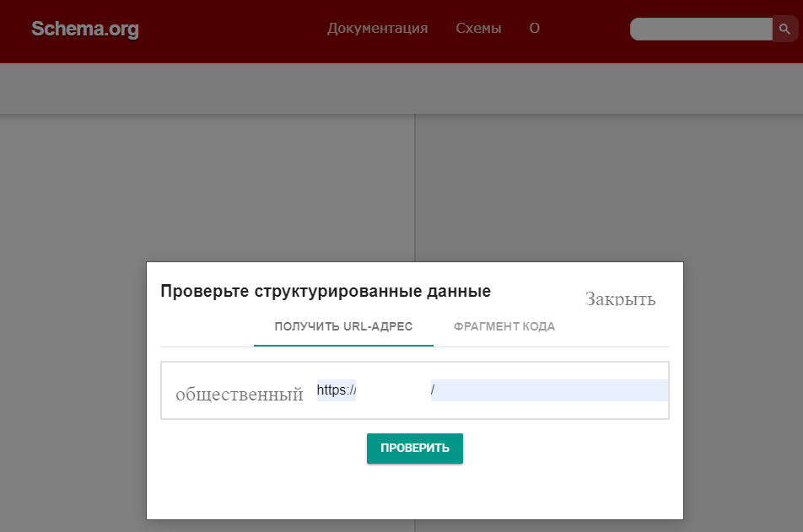This screenshot has height=532, width=803.
Task: Click blank dialog area below ПРОВЕРИТЬ button
Action: point(414,493)
